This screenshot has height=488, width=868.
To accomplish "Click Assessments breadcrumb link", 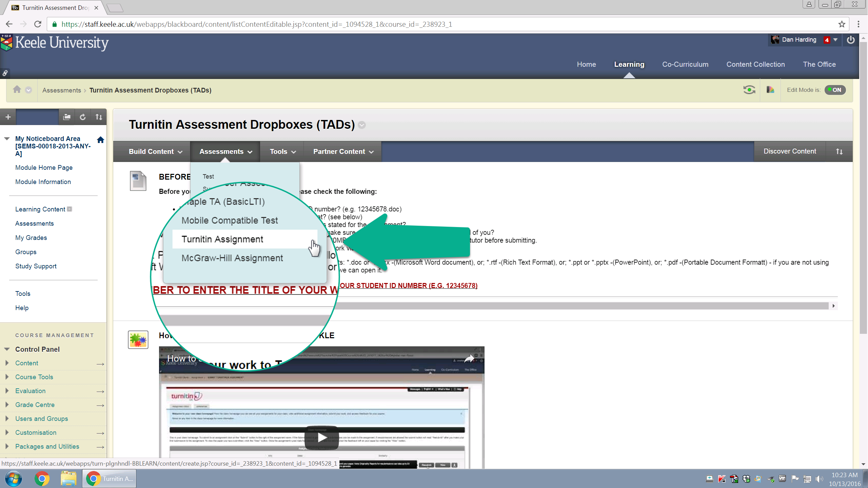I will coord(62,90).
